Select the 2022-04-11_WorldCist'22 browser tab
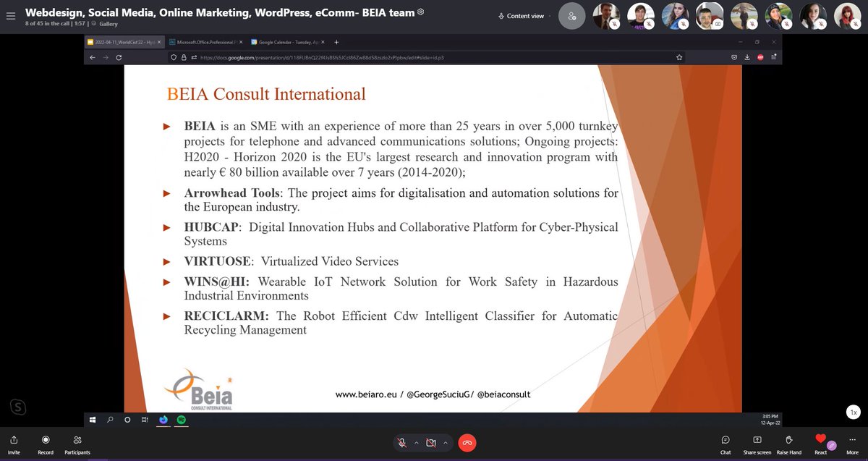This screenshot has width=868, height=461. coord(126,42)
